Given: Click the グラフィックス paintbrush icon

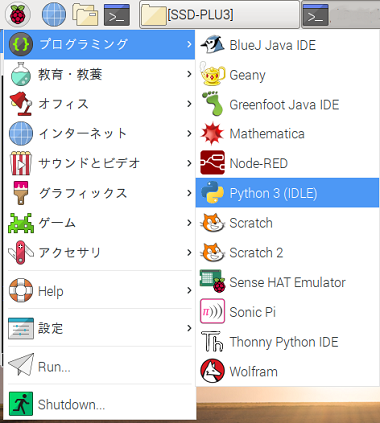Looking at the screenshot, I should 21,193.
